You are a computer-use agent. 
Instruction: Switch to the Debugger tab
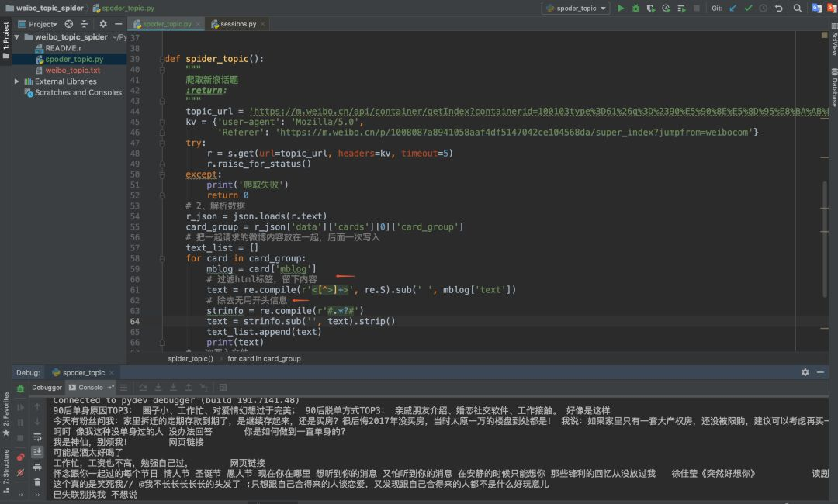pos(47,388)
